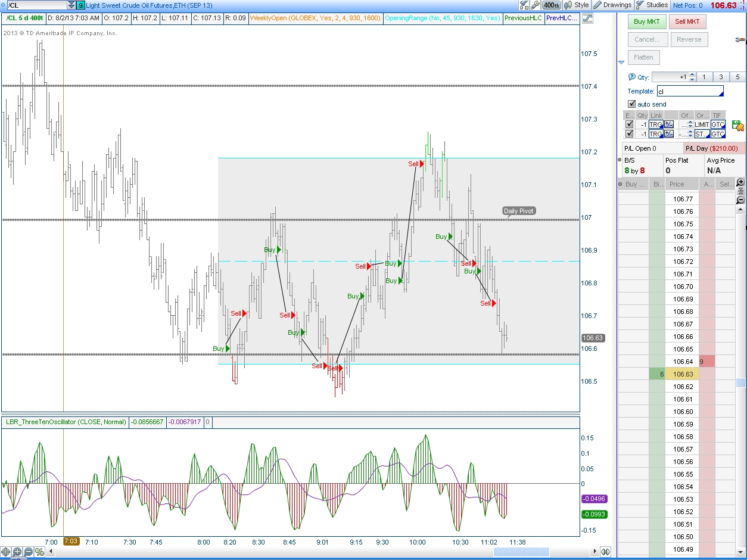Click second row plus/minus offset icon
The image size is (747, 560).
point(669,134)
